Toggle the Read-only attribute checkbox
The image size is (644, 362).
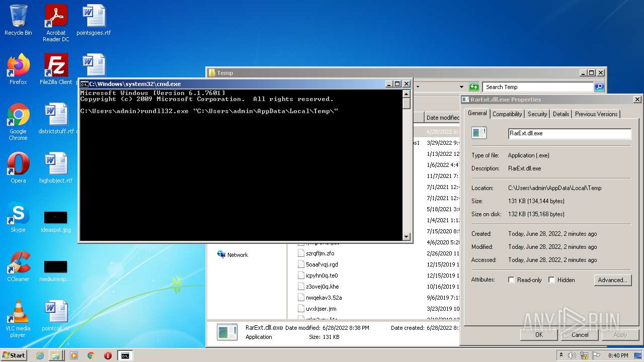512,280
